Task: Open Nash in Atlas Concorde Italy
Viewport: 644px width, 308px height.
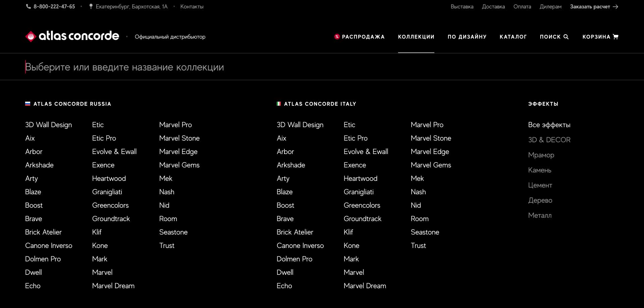Action: pos(418,192)
